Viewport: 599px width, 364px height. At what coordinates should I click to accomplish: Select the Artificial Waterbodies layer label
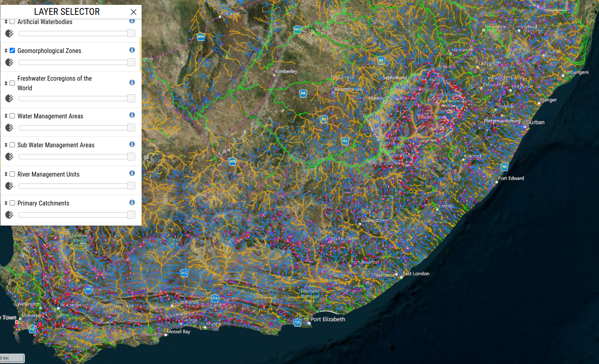click(45, 22)
